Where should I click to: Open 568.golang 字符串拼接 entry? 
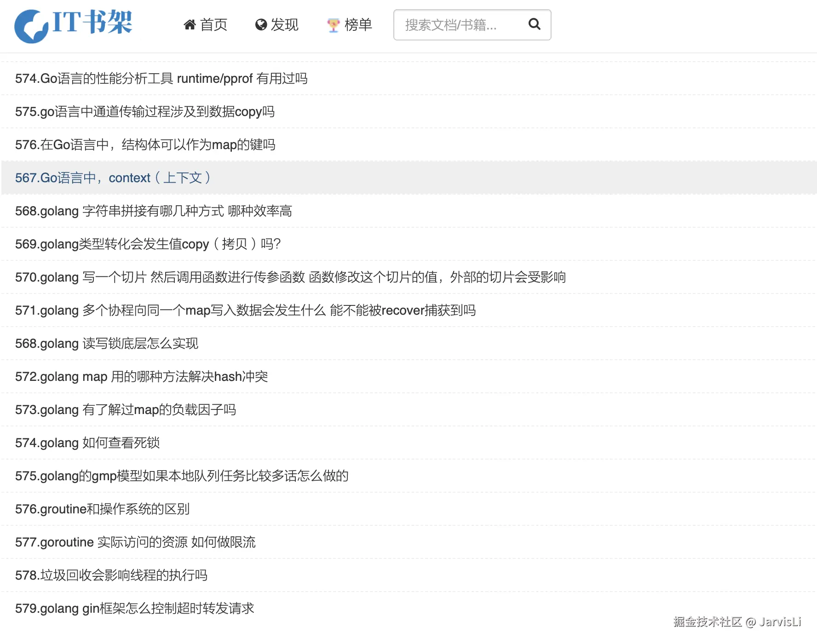coord(154,211)
